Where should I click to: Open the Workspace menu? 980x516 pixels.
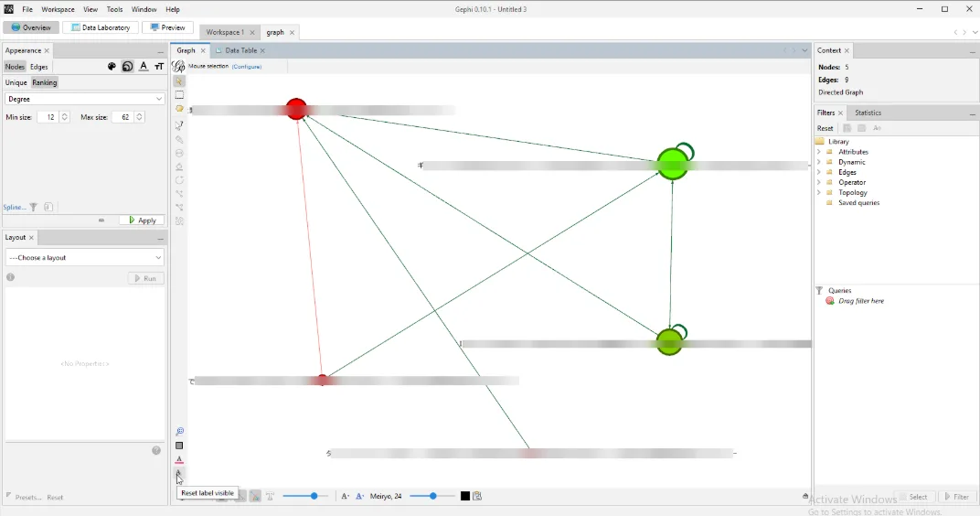pos(58,9)
